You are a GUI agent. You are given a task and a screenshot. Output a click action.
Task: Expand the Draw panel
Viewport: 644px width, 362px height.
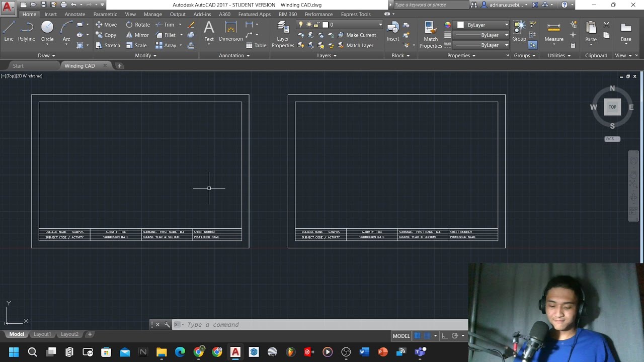(46, 55)
